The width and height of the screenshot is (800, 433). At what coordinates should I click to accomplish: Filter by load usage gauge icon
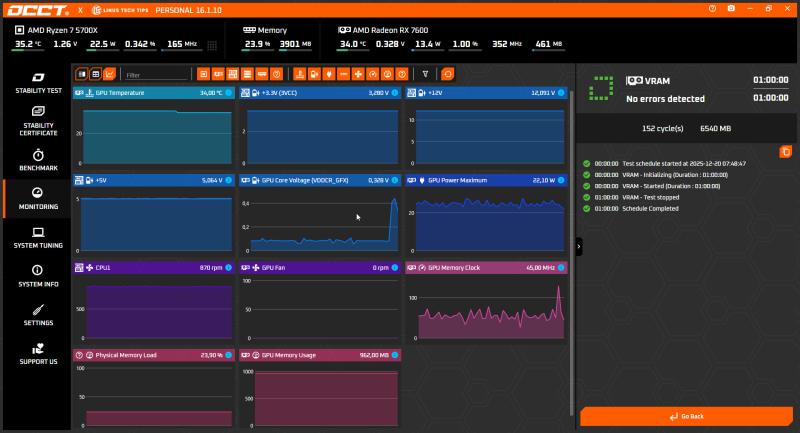pos(387,74)
